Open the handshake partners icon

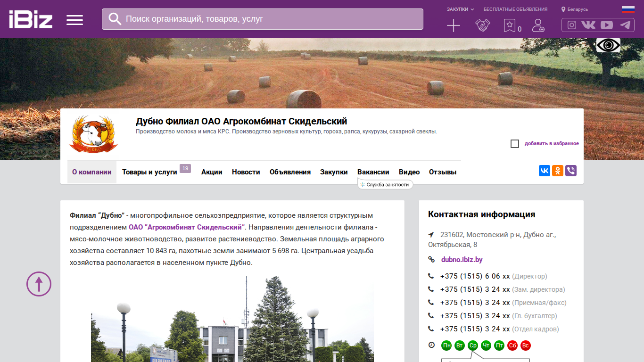click(x=482, y=25)
